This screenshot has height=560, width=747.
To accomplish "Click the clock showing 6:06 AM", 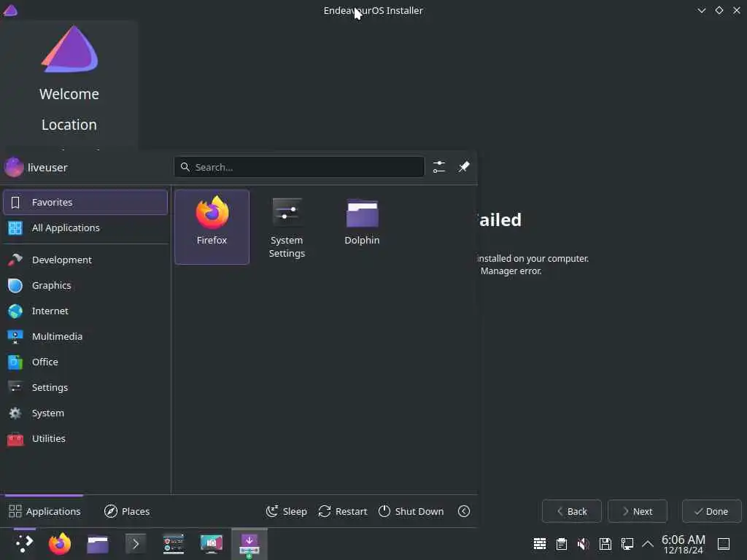I will [684, 544].
